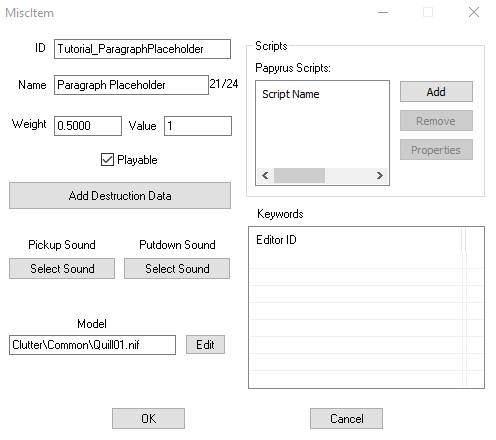Click the Add Destruction Data button

pyautogui.click(x=120, y=196)
